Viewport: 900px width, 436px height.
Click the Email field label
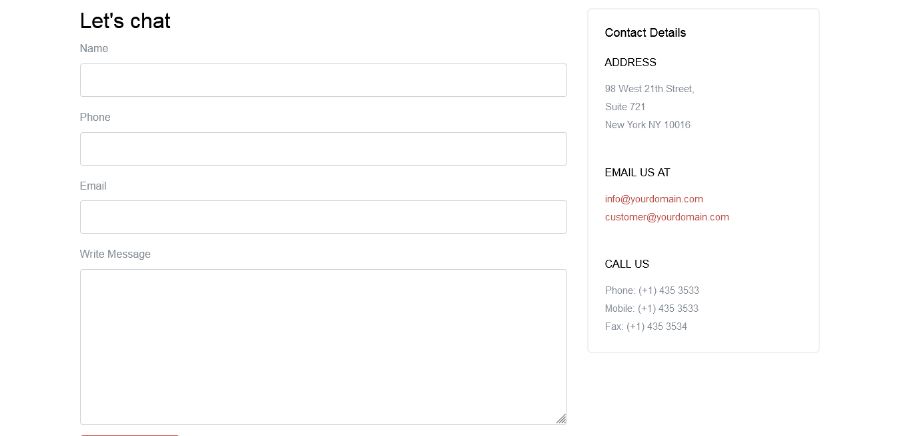point(93,186)
